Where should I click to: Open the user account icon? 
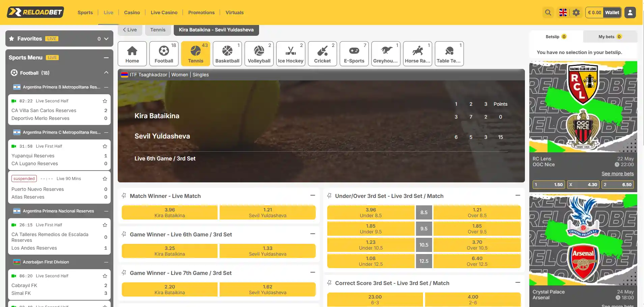tap(630, 12)
